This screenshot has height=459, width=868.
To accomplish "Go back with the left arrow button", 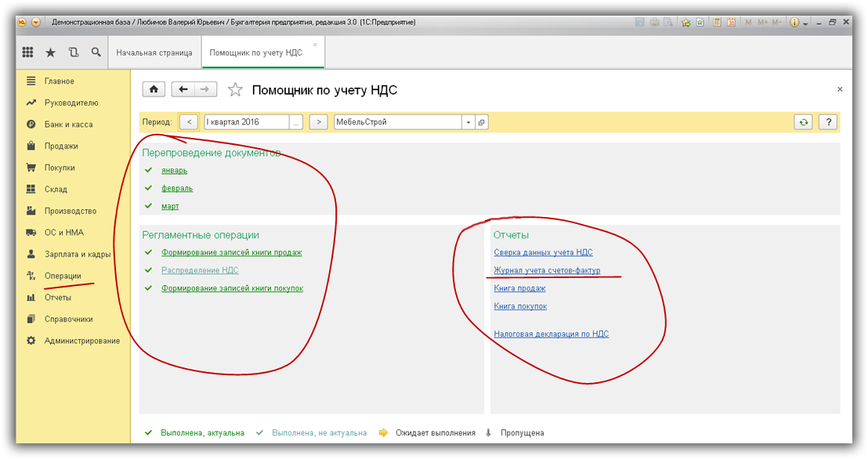I will [x=183, y=89].
